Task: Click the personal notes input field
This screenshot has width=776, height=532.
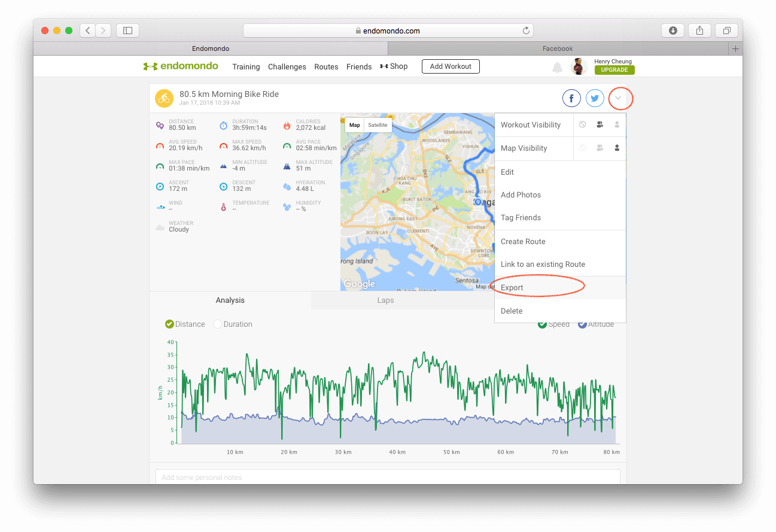Action: coord(388,477)
